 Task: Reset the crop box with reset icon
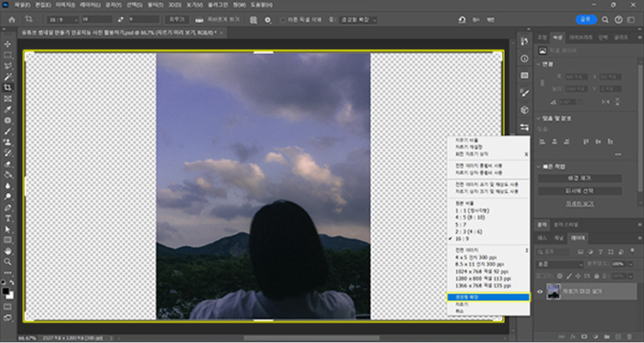tap(463, 20)
